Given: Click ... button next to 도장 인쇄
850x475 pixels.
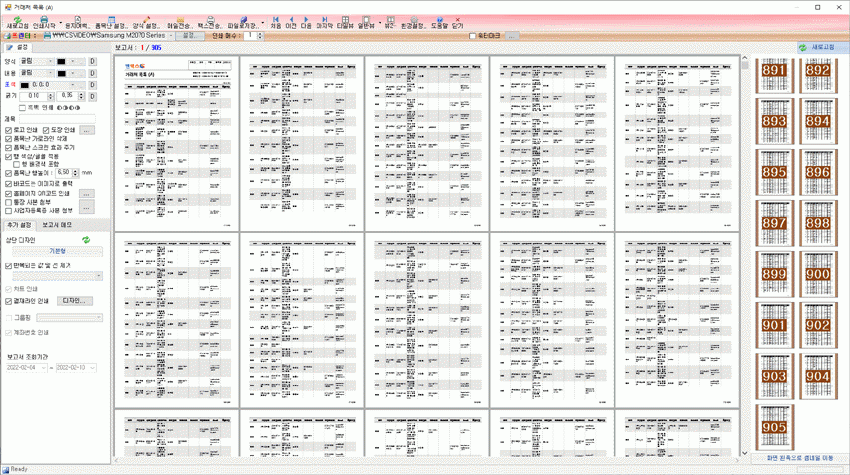Looking at the screenshot, I should pyautogui.click(x=87, y=130).
